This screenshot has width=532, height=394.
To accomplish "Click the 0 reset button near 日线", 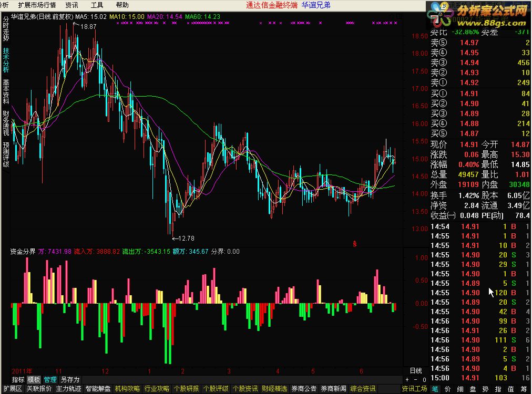I will tap(424, 380).
